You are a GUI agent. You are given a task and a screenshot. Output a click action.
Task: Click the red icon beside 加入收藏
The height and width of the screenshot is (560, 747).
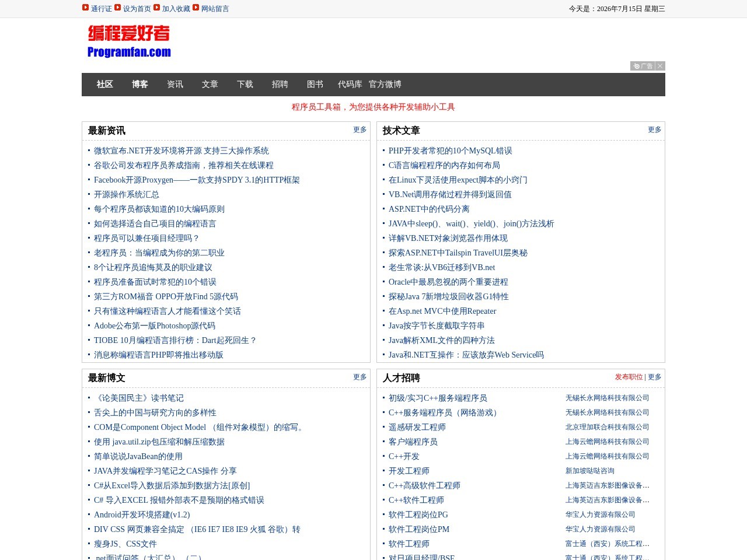(x=156, y=8)
